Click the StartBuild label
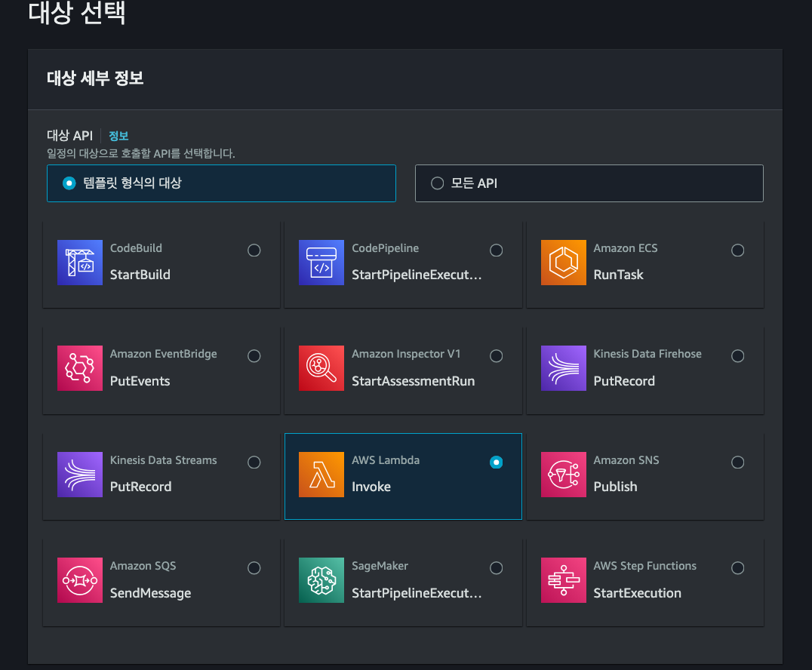This screenshot has width=812, height=670. point(140,275)
